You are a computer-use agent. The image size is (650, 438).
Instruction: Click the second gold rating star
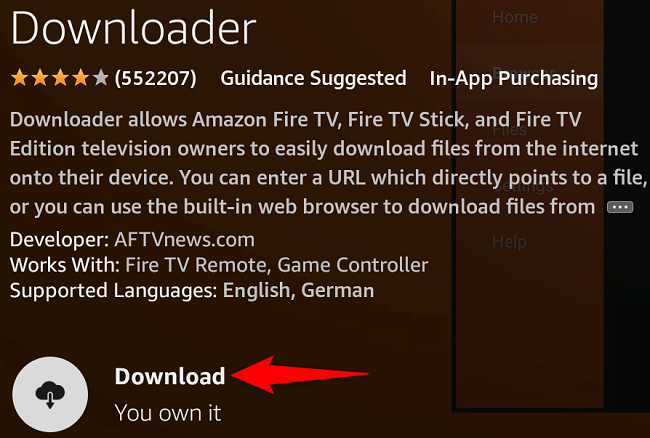tap(40, 78)
